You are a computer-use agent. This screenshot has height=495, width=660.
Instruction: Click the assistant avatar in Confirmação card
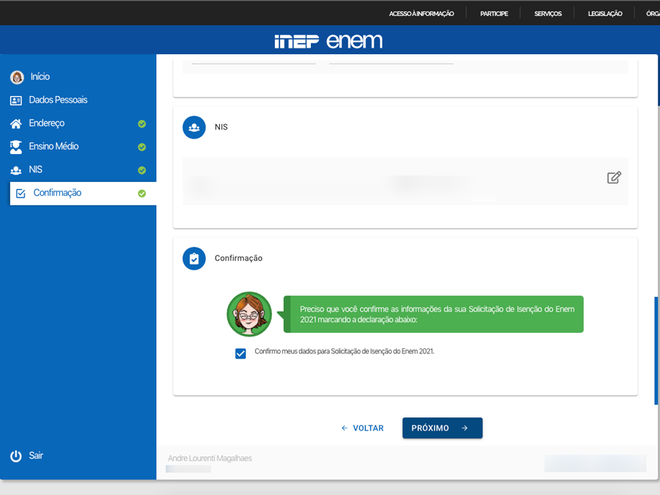(x=249, y=314)
